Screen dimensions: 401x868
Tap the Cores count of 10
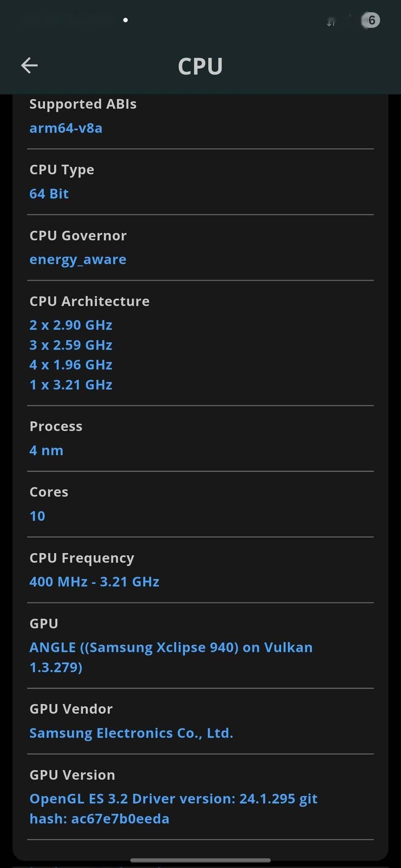coord(37,516)
